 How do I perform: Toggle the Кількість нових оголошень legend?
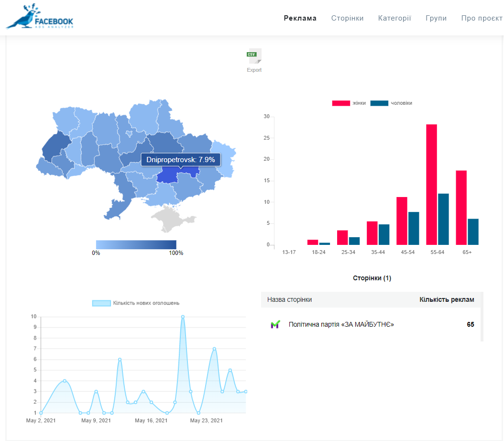pyautogui.click(x=136, y=303)
